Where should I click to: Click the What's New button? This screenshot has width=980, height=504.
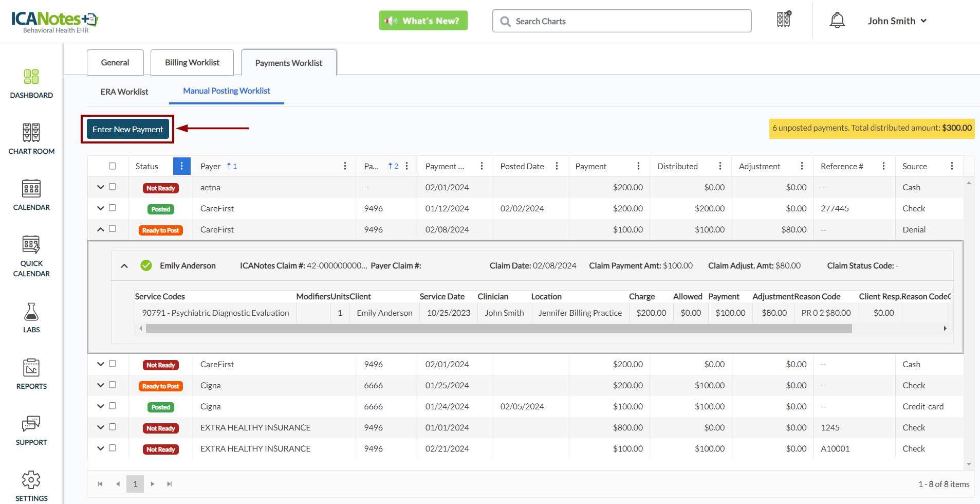[x=423, y=21]
